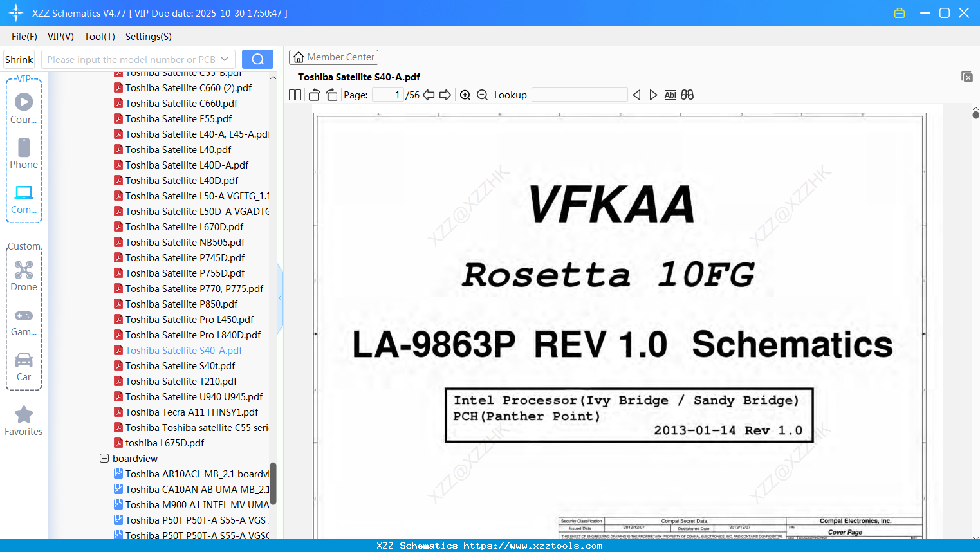Click the file tree vertical scrollbar thumb
Viewport: 980px width, 552px height.
pos(273,483)
